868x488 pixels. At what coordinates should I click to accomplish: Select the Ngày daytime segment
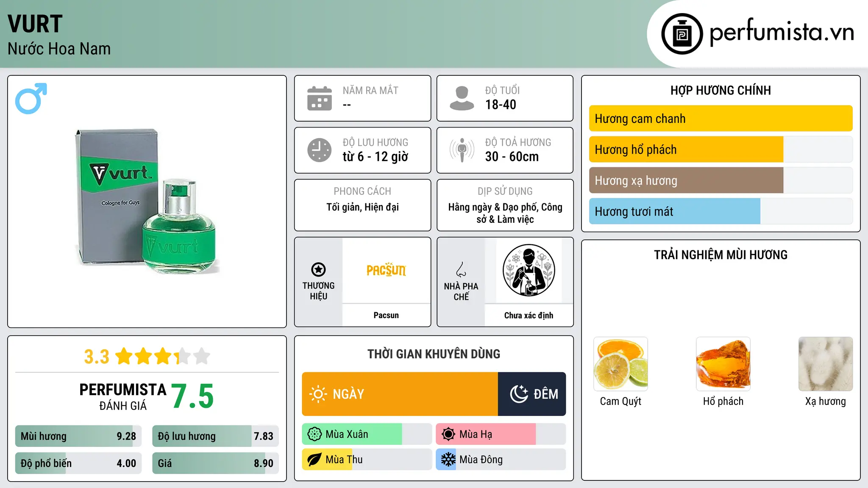point(400,394)
